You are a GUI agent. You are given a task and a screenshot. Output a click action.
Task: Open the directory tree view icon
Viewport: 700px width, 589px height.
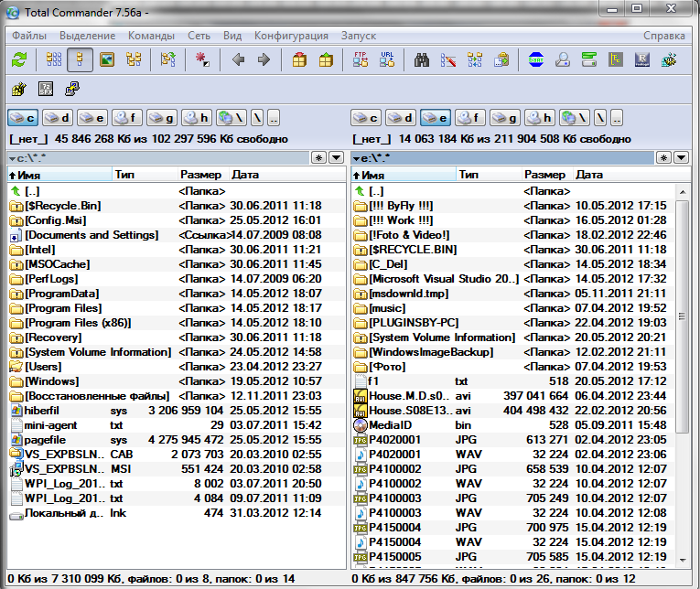click(x=134, y=59)
